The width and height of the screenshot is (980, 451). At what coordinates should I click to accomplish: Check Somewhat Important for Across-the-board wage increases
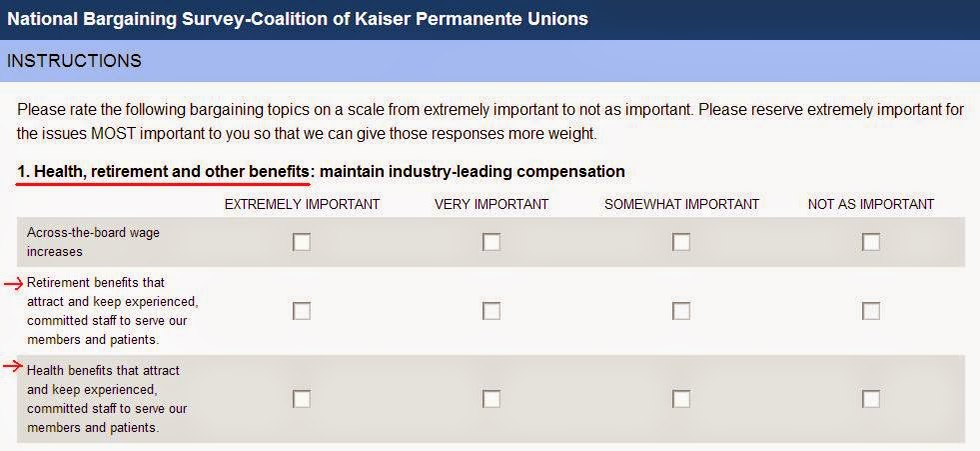click(680, 242)
